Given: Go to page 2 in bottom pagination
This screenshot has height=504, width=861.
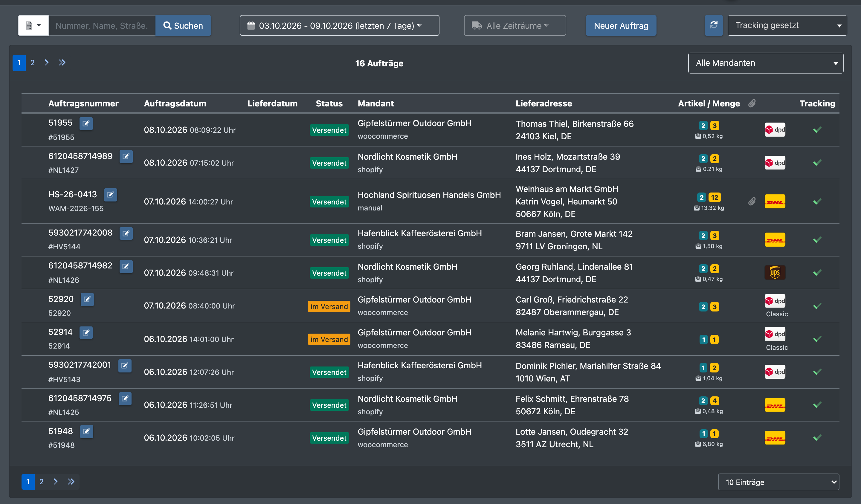Looking at the screenshot, I should 41,482.
